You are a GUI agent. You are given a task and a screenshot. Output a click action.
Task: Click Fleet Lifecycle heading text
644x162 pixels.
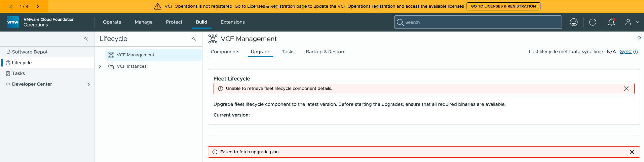(232, 79)
